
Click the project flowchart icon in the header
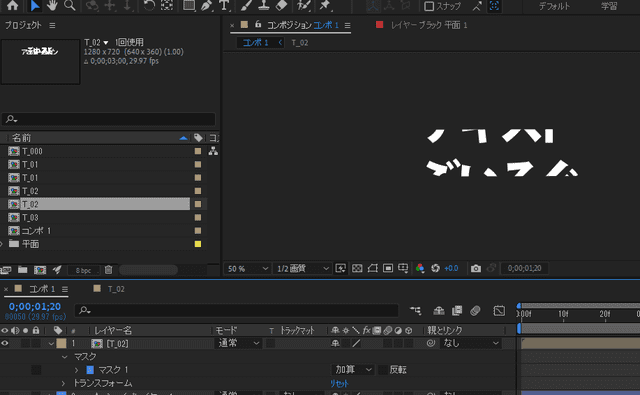coord(213,151)
